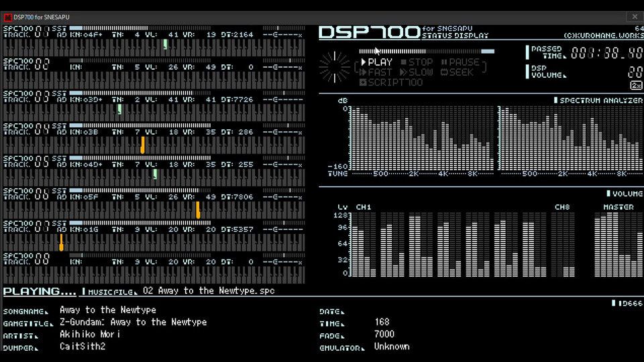Click the eighth track's piano keyboard strip

[x=154, y=275]
